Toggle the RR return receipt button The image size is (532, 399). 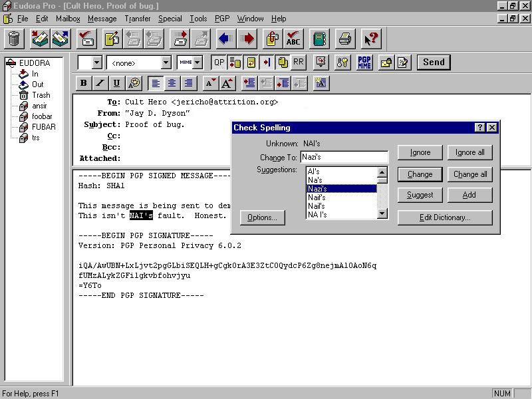[x=299, y=63]
